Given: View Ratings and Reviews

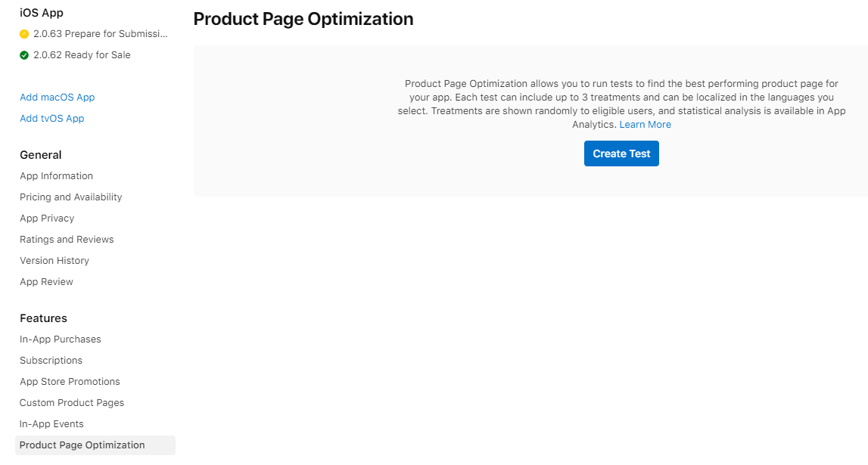Looking at the screenshot, I should pos(67,239).
